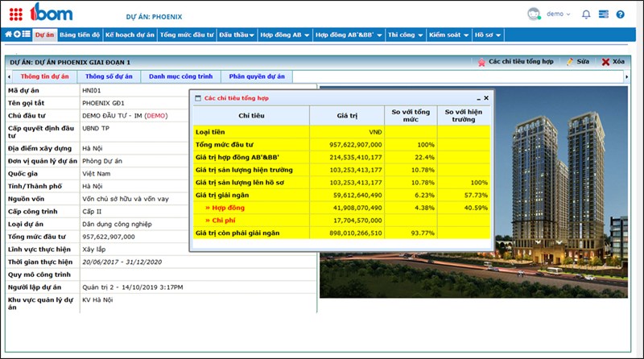Switch to the Thông số dự án tab

point(109,76)
